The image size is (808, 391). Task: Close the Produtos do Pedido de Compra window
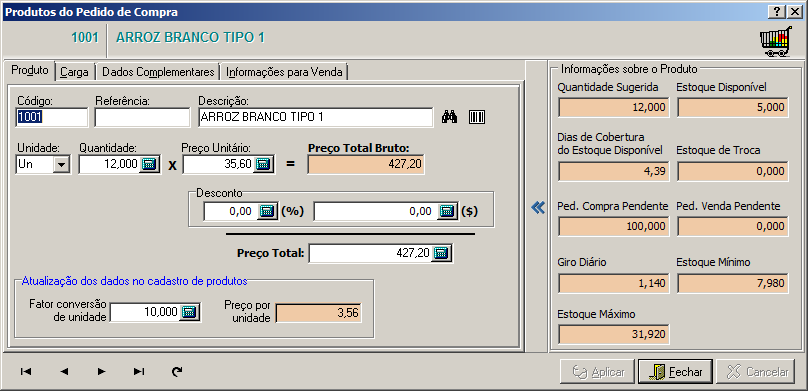(x=794, y=12)
